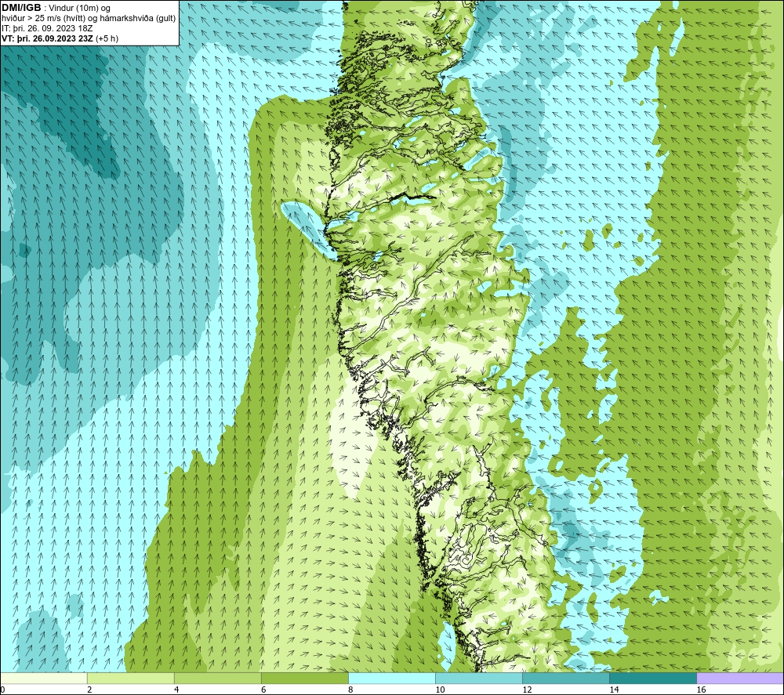The width and height of the screenshot is (784, 695).
Task: Click the 10–12 m/s light teal legend swatch
Action: click(x=478, y=679)
